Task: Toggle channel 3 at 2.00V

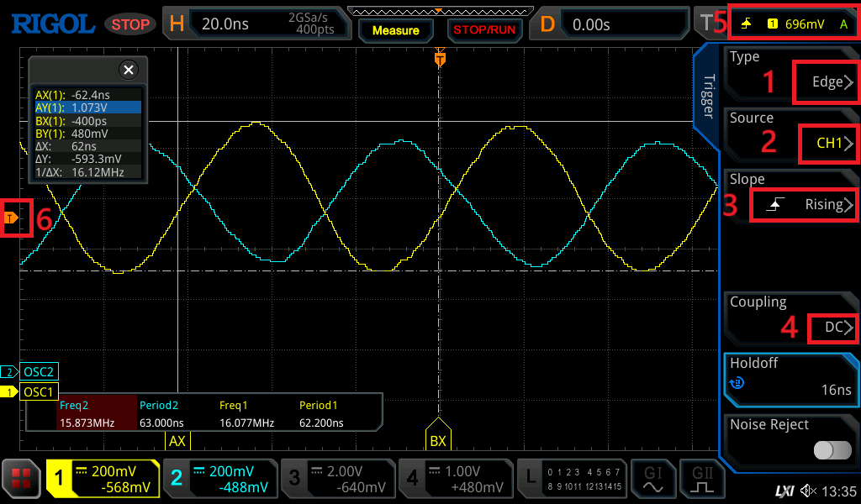Action: click(336, 479)
